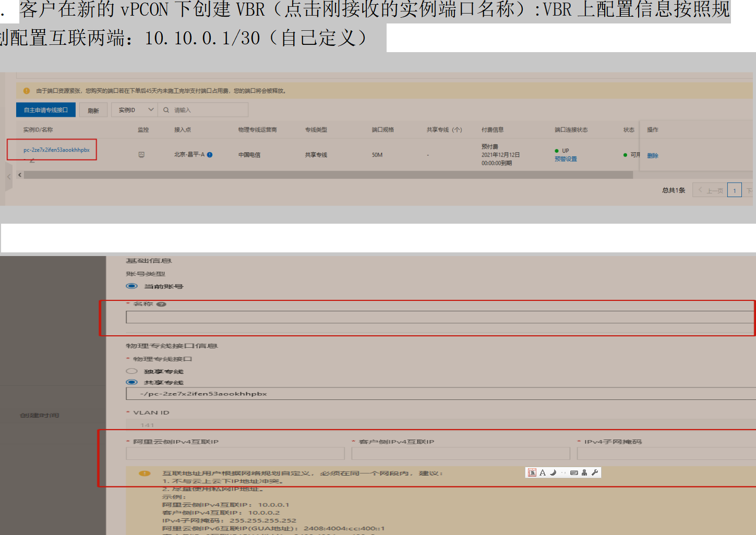
Task: Click the 物理专线接口信息 section heading
Action: click(x=172, y=346)
